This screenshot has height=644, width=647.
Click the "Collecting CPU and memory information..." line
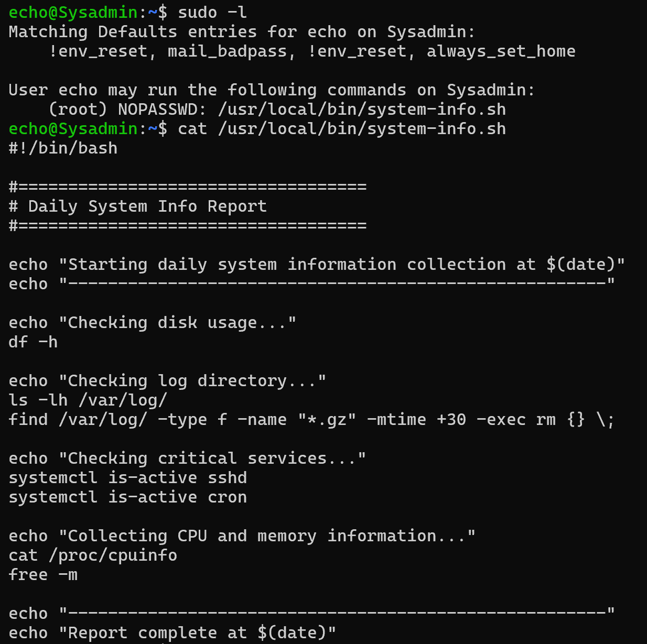pyautogui.click(x=242, y=536)
